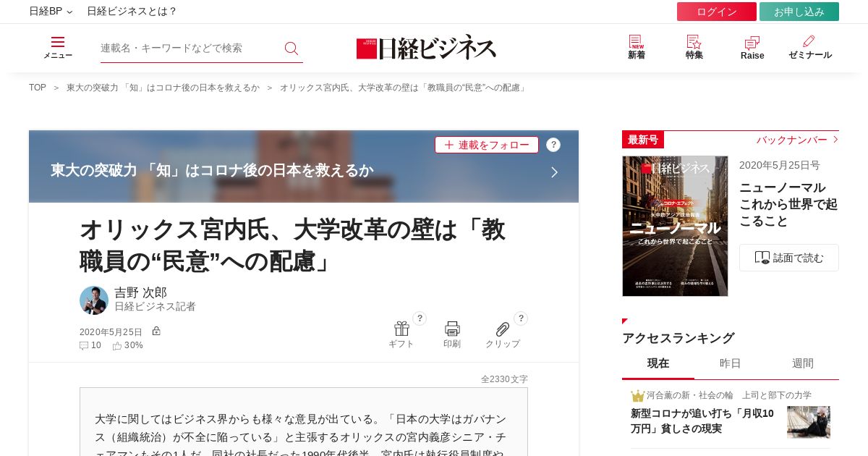Screen dimensions: 868x456
Task: Click the ニューノーマル issue title
Action: click(x=788, y=204)
